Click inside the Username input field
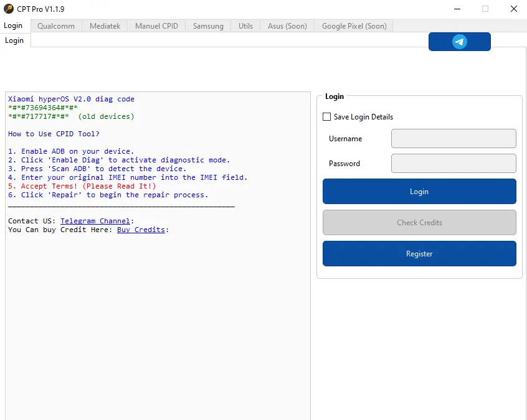Viewport: 527px width, 420px height. click(x=453, y=139)
